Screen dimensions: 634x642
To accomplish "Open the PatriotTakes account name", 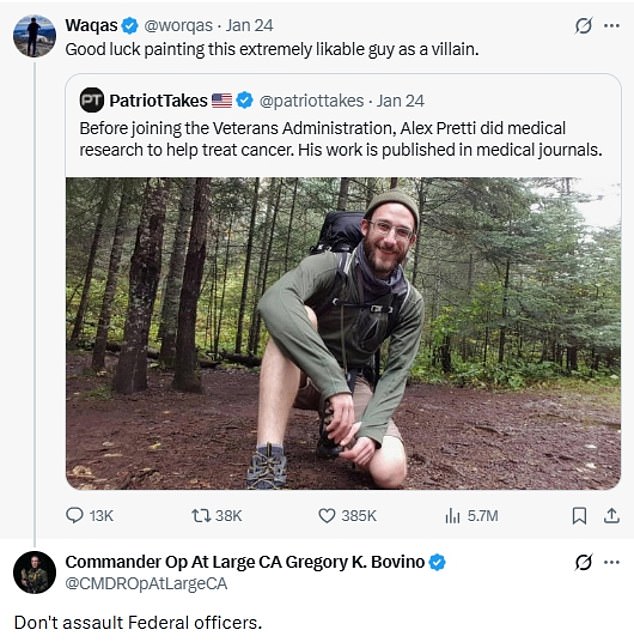I will [x=158, y=100].
